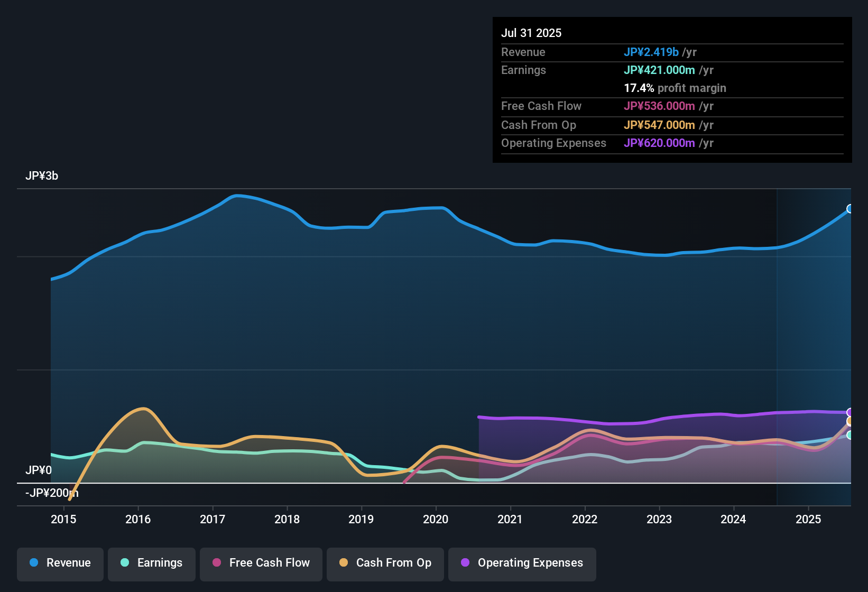Select the Revenue endpoint marker on chart
Screen dimensions: 868x592
(850, 209)
